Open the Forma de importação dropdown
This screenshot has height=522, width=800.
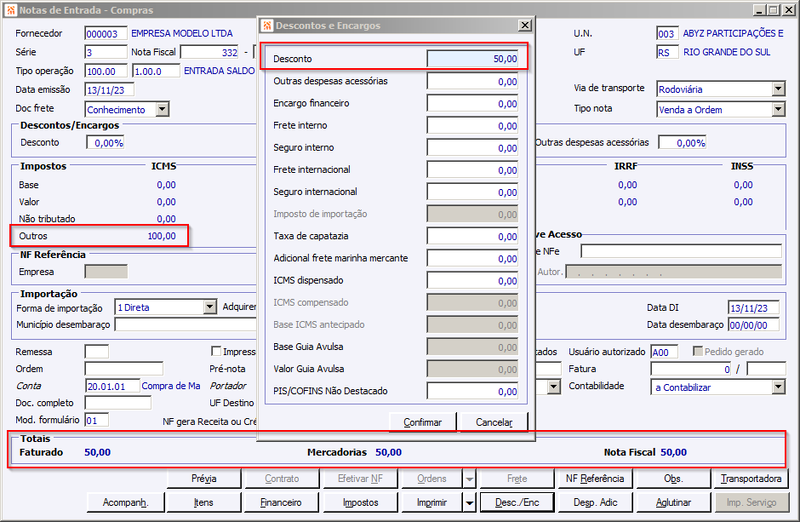pyautogui.click(x=210, y=307)
